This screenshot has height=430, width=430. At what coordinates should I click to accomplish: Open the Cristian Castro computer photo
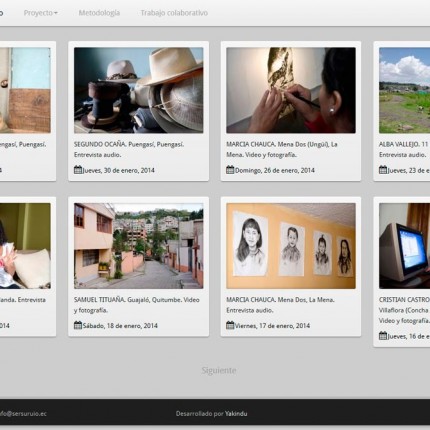click(x=404, y=246)
